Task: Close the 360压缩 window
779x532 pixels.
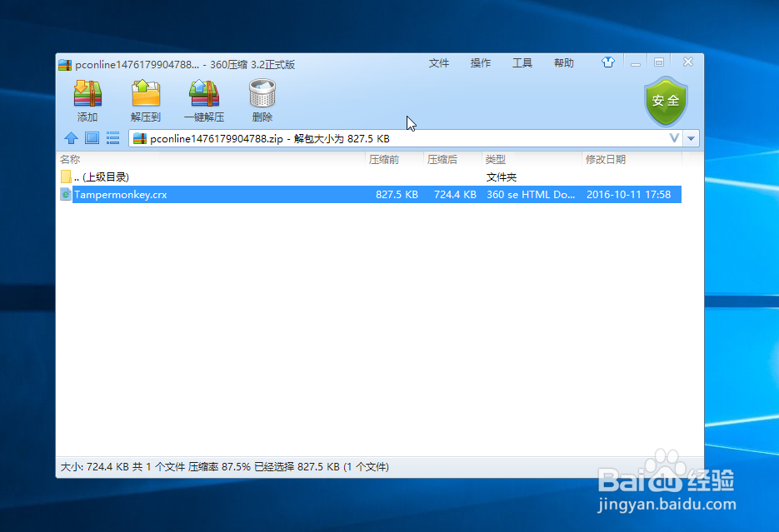Action: click(688, 62)
